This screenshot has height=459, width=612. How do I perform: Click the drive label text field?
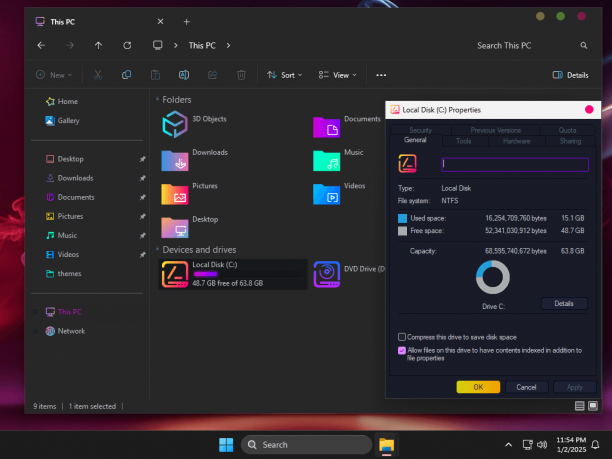pos(515,164)
